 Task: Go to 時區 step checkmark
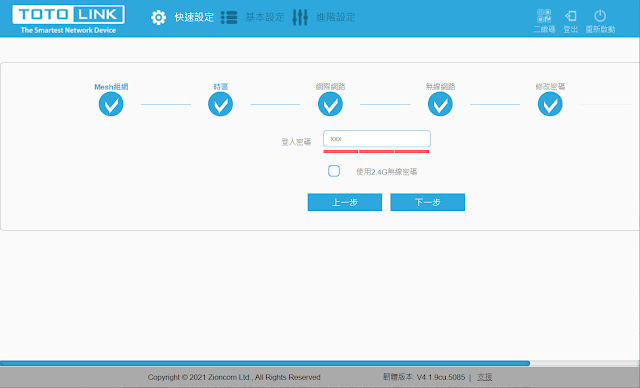[220, 104]
